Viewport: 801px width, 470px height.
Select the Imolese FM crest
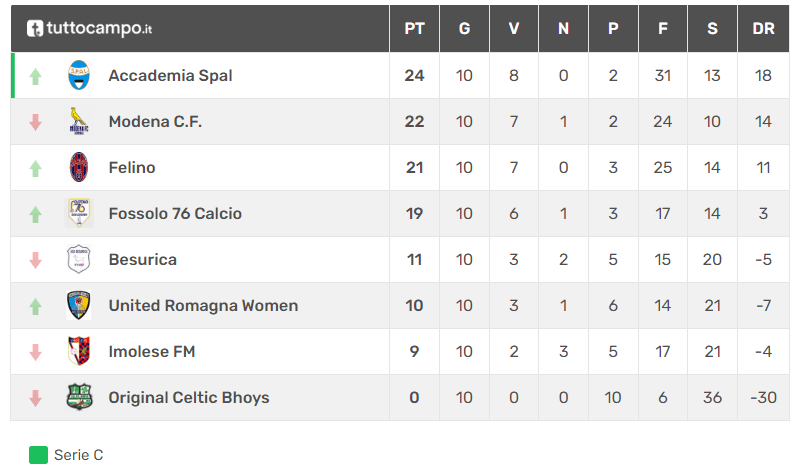pos(79,351)
